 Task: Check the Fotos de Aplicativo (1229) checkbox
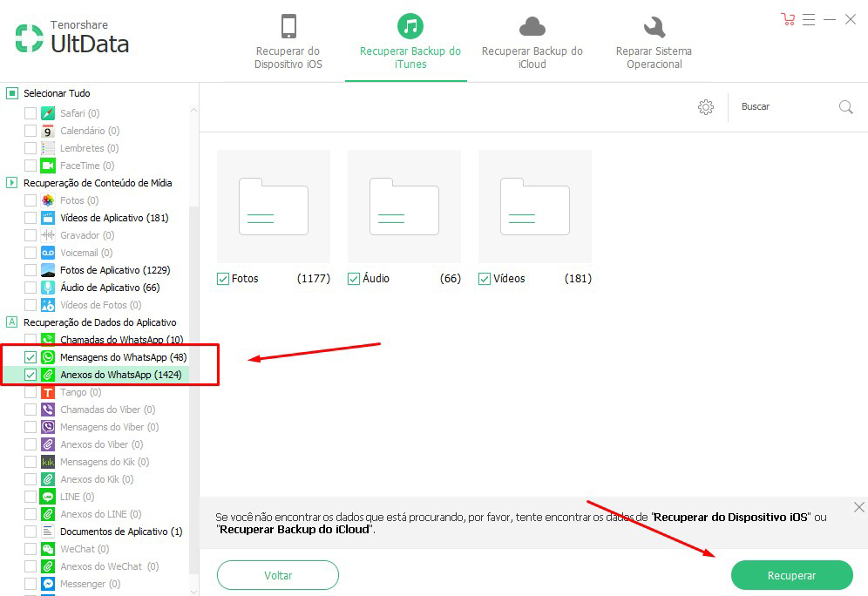[31, 270]
